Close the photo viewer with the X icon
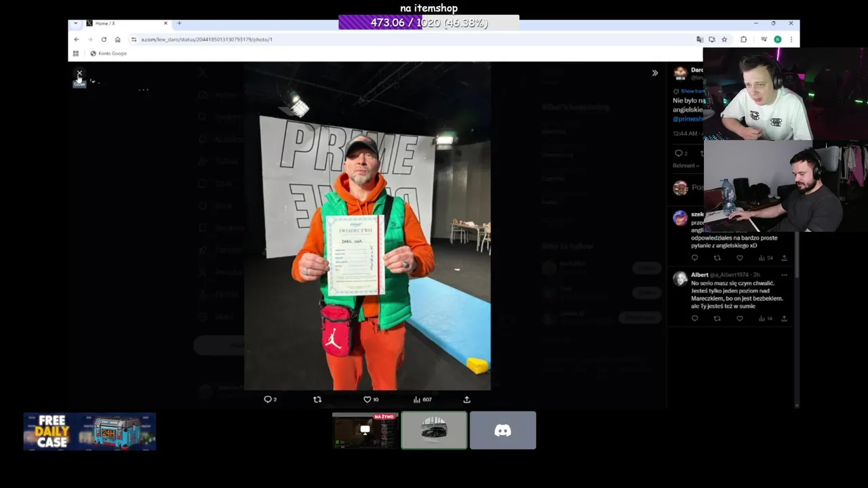This screenshot has width=868, height=488. tap(79, 73)
